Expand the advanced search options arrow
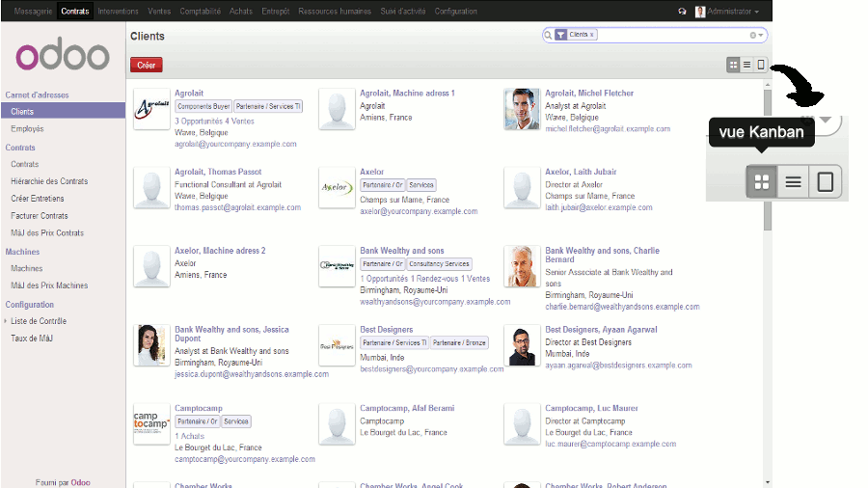The width and height of the screenshot is (868, 488). pos(761,35)
